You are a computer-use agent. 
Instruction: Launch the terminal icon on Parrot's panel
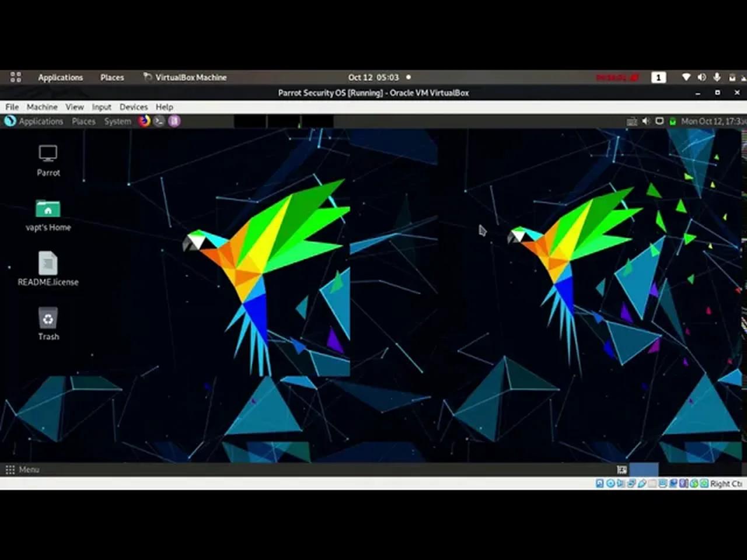tap(159, 121)
